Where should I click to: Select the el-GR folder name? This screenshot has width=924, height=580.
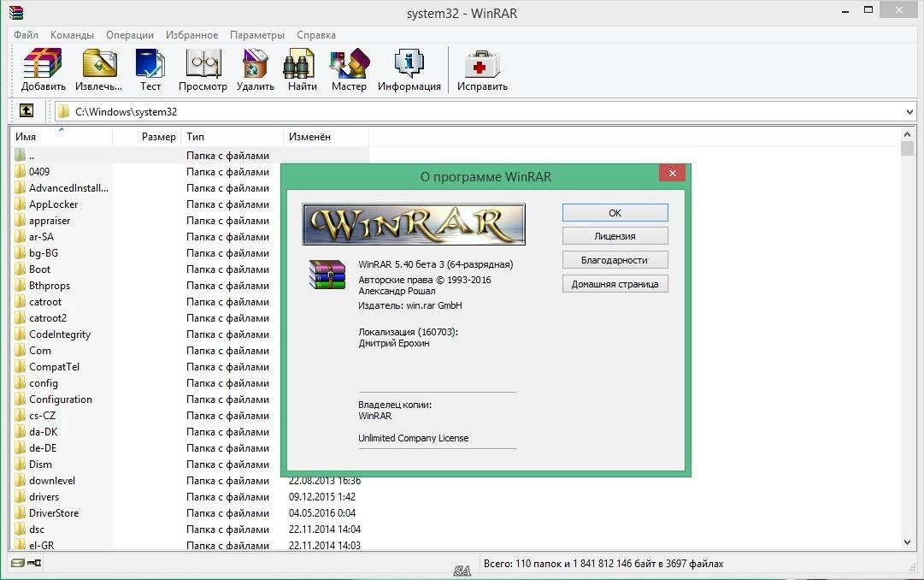42,545
